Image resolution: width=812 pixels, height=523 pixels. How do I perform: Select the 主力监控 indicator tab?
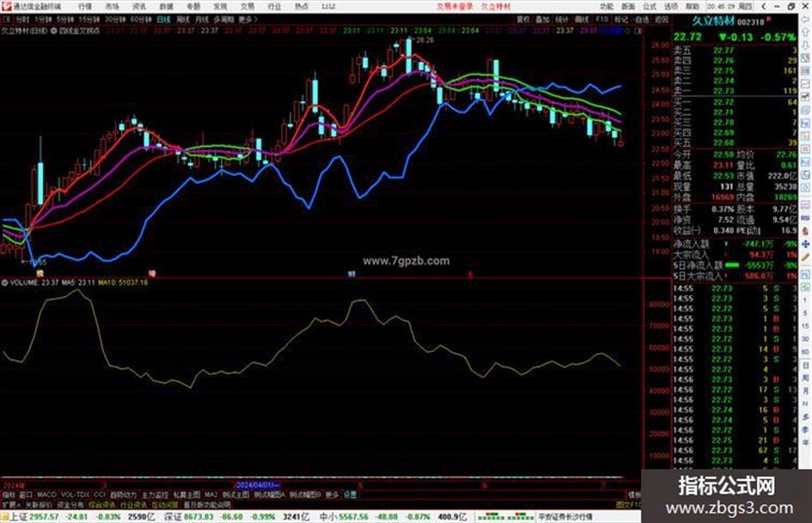click(155, 495)
